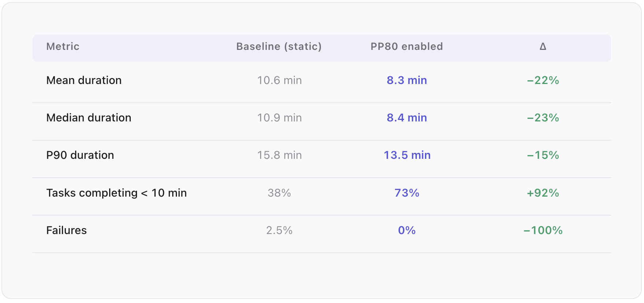The height and width of the screenshot is (303, 644).
Task: Click the 13.5 min PP80 value
Action: (x=407, y=155)
